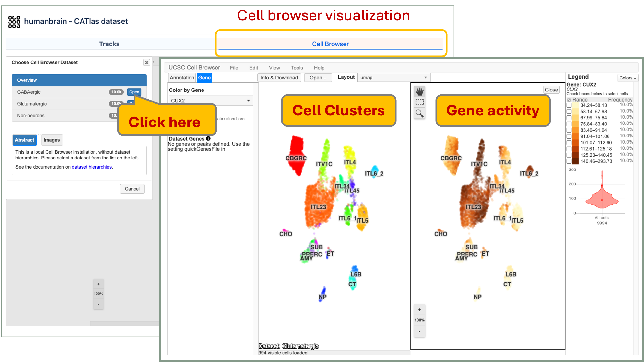Check the 75.84–83.40 range box

[569, 124]
